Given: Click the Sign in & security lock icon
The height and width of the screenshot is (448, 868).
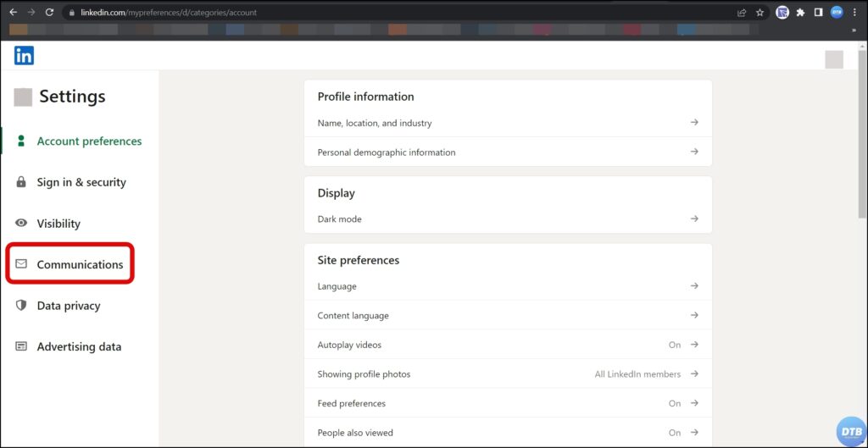Looking at the screenshot, I should [21, 182].
